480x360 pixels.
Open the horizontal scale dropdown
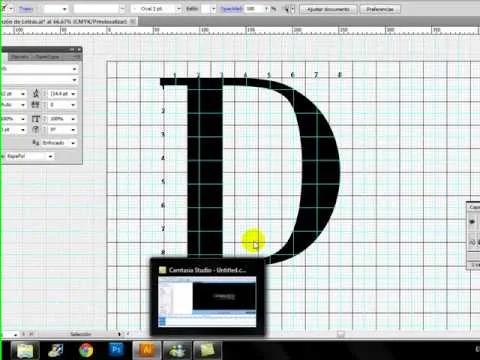(x=23, y=119)
